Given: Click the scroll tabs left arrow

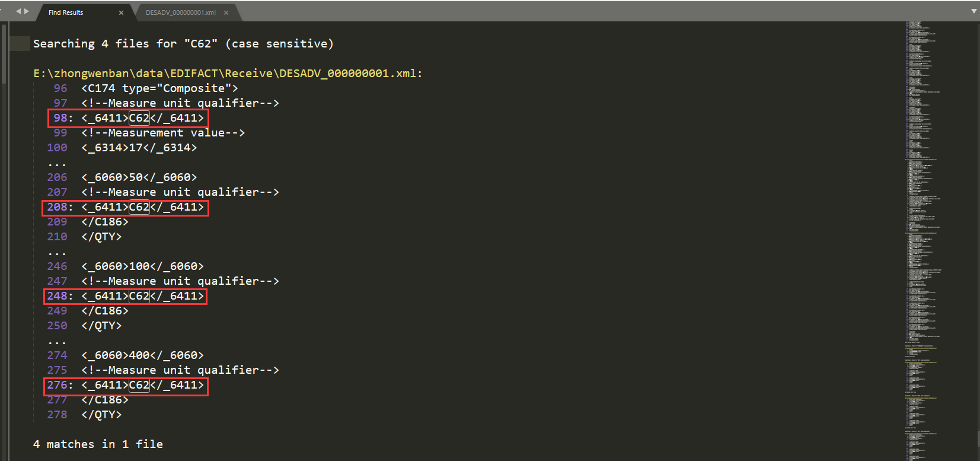Looking at the screenshot, I should coord(18,11).
